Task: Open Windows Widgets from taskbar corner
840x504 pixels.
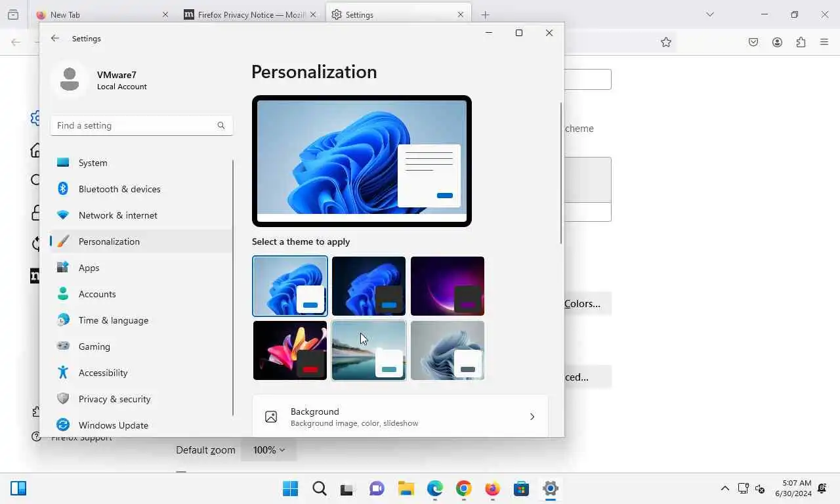Action: point(18,488)
